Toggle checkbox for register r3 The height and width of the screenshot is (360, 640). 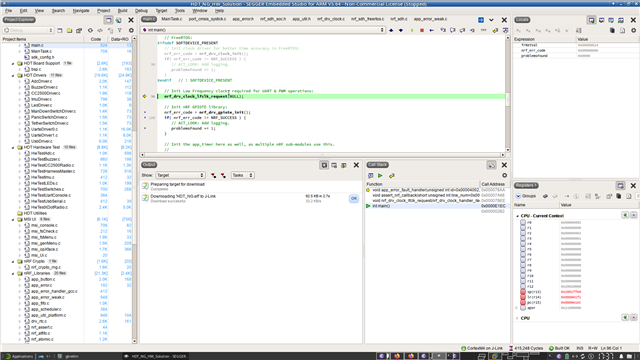523,238
